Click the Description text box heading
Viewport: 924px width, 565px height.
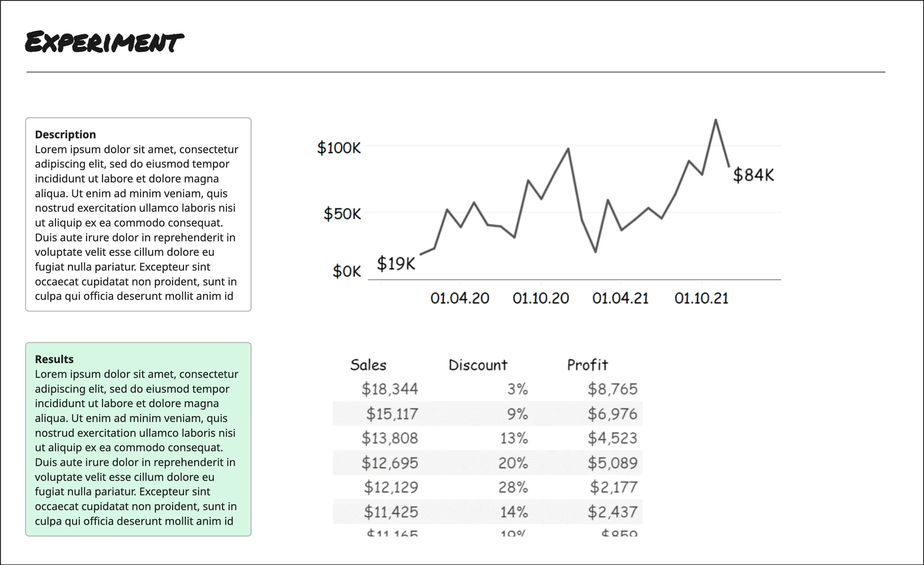(65, 134)
